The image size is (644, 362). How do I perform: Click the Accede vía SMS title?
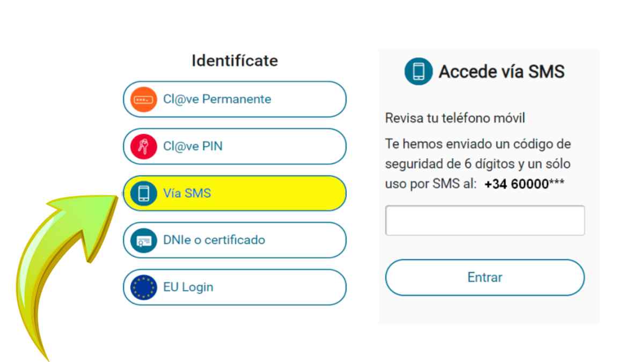point(501,70)
